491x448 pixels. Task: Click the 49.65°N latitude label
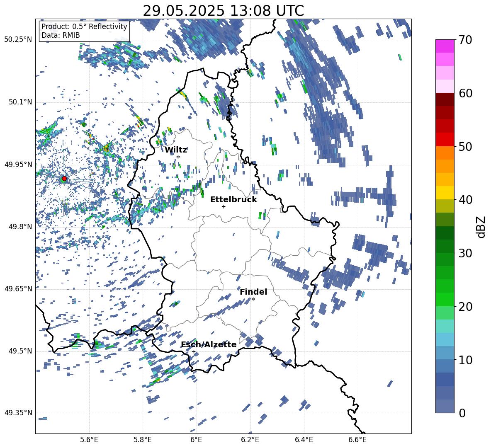coord(18,288)
